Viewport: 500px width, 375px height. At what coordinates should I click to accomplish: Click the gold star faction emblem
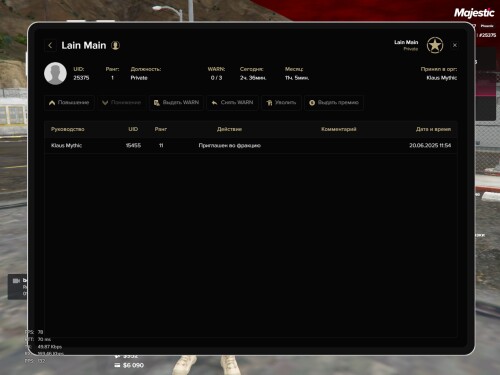click(435, 45)
